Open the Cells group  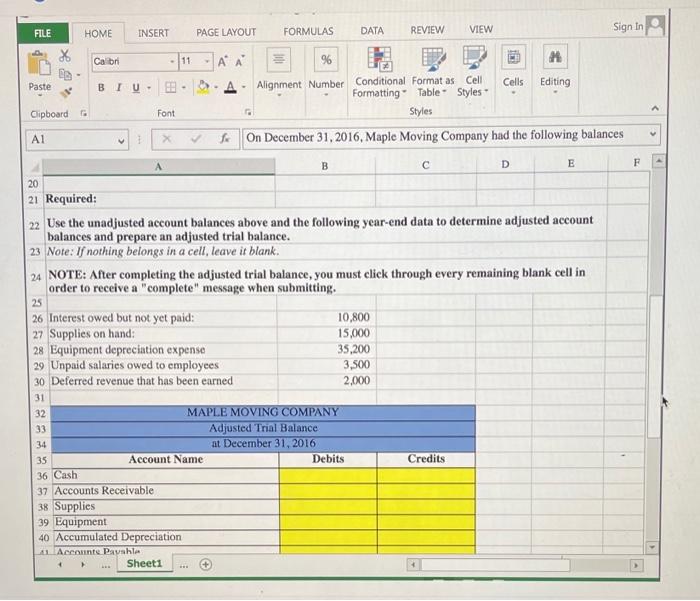513,69
